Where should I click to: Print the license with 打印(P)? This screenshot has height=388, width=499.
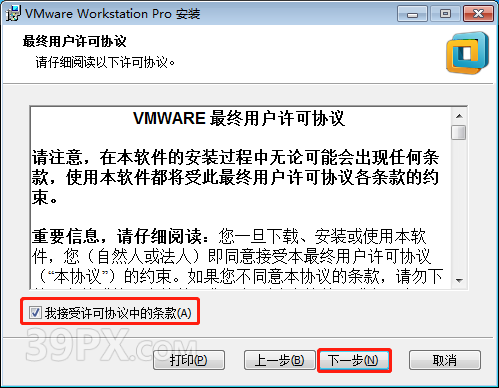pos(189,360)
